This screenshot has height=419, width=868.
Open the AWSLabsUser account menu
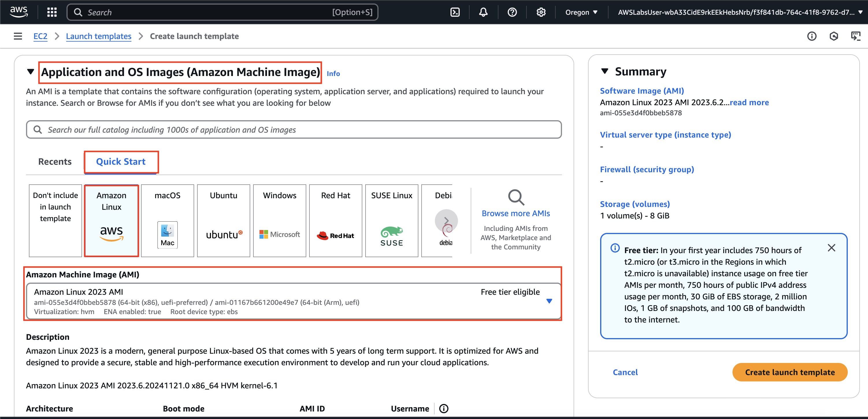point(740,12)
